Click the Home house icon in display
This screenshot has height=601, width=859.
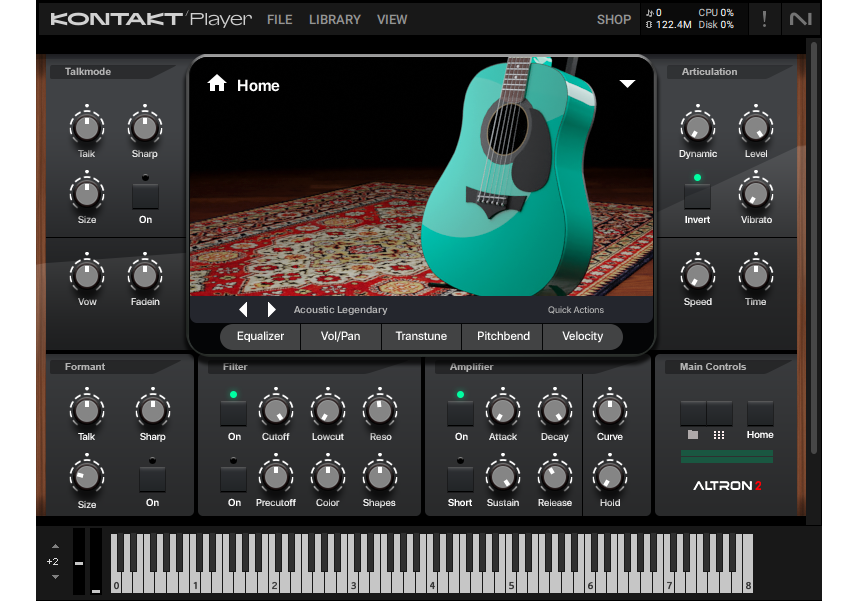click(x=217, y=84)
